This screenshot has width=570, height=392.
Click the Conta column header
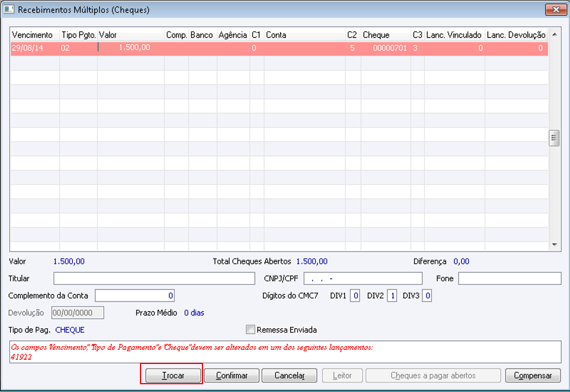[304, 35]
